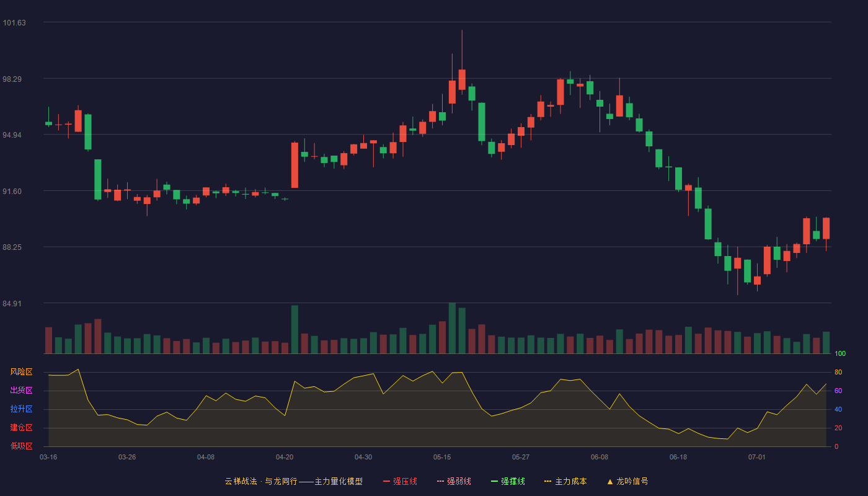Viewport: 868px width, 496px height.
Task: Click the 101.63 price axis label
Action: 14,23
